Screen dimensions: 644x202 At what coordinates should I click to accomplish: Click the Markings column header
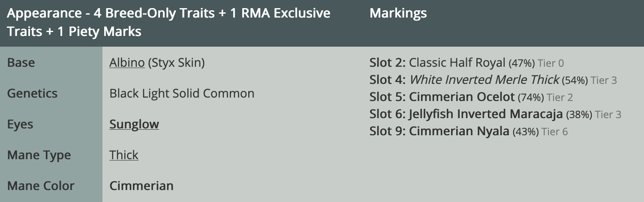(398, 13)
